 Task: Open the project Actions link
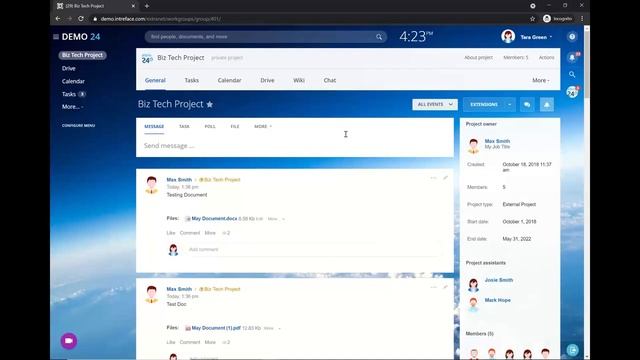coord(547,58)
